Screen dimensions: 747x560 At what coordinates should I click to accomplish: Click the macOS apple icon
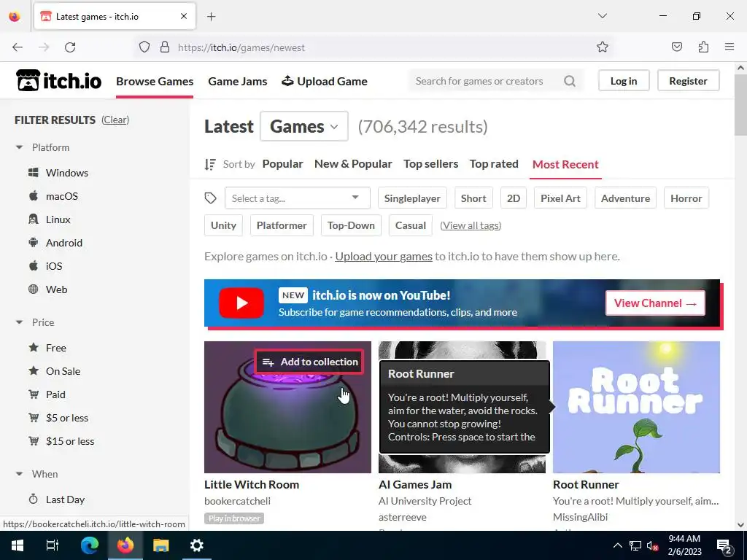pos(34,195)
